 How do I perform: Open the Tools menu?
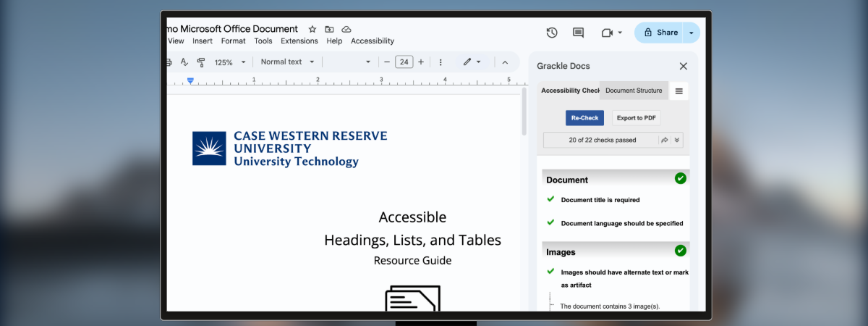point(263,41)
